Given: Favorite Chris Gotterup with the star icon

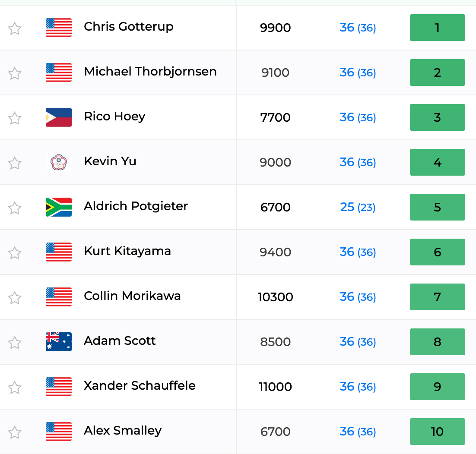Looking at the screenshot, I should click(15, 28).
